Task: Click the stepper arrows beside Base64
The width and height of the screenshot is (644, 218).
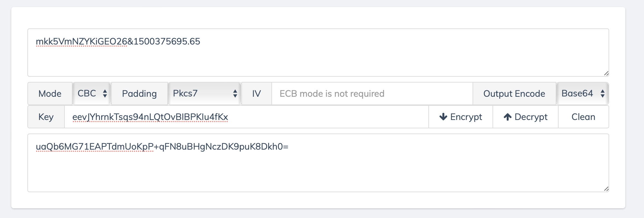Action: (x=602, y=94)
